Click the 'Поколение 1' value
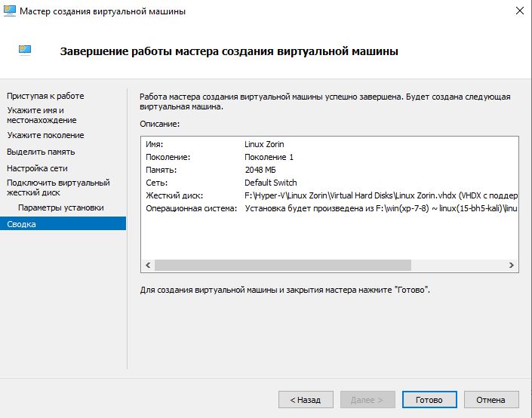 coord(269,157)
